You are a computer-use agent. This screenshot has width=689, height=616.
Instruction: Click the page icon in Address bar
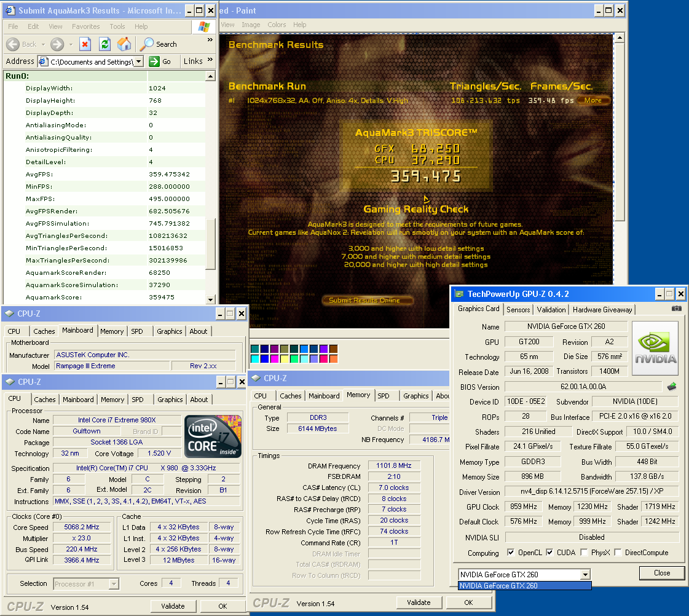coord(44,61)
